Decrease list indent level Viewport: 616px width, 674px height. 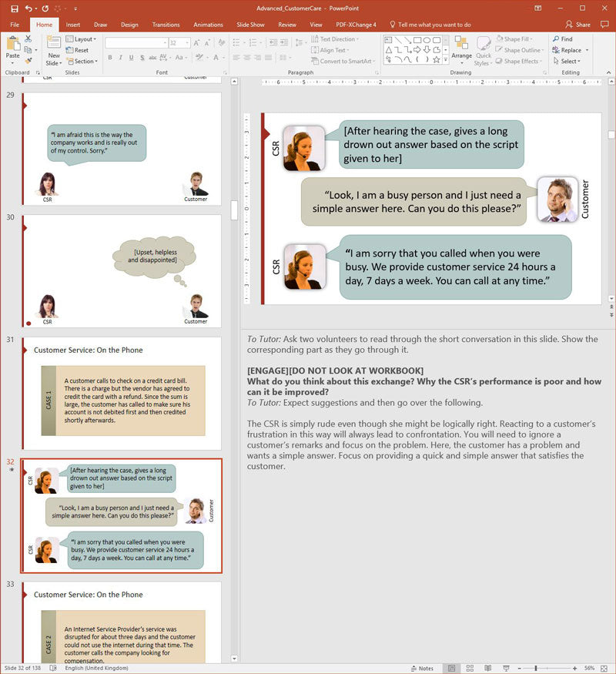pos(273,42)
